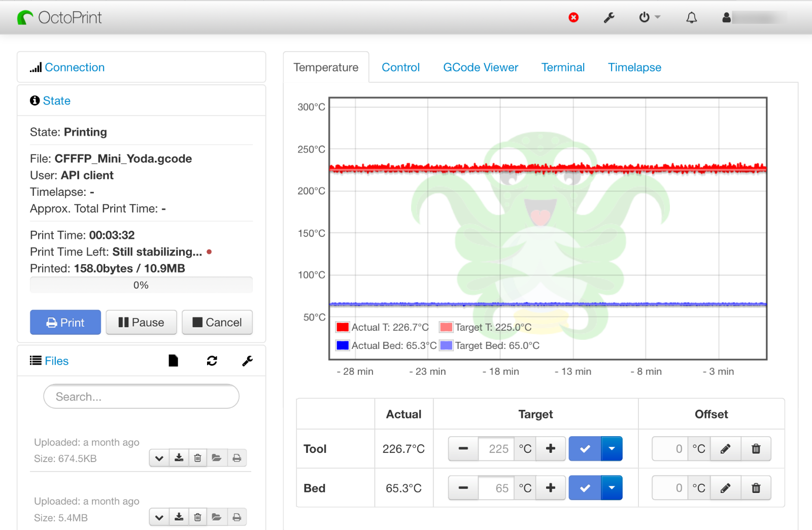Toggle Target T legend swatch
This screenshot has width=812, height=530.
coord(446,327)
